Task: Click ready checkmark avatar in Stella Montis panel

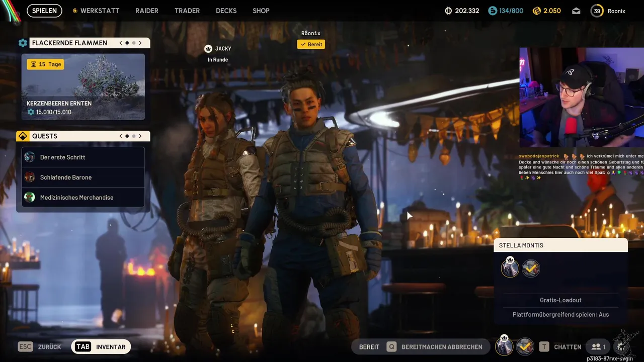Action: (x=531, y=268)
